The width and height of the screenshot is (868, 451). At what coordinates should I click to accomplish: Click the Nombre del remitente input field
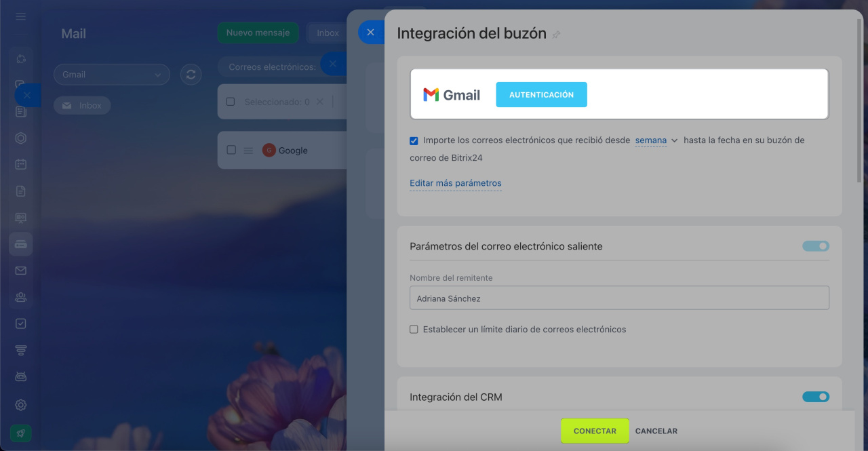click(619, 298)
